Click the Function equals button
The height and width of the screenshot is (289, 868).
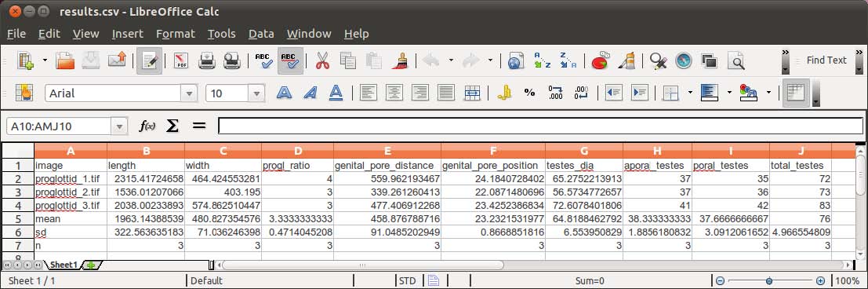pyautogui.click(x=198, y=126)
